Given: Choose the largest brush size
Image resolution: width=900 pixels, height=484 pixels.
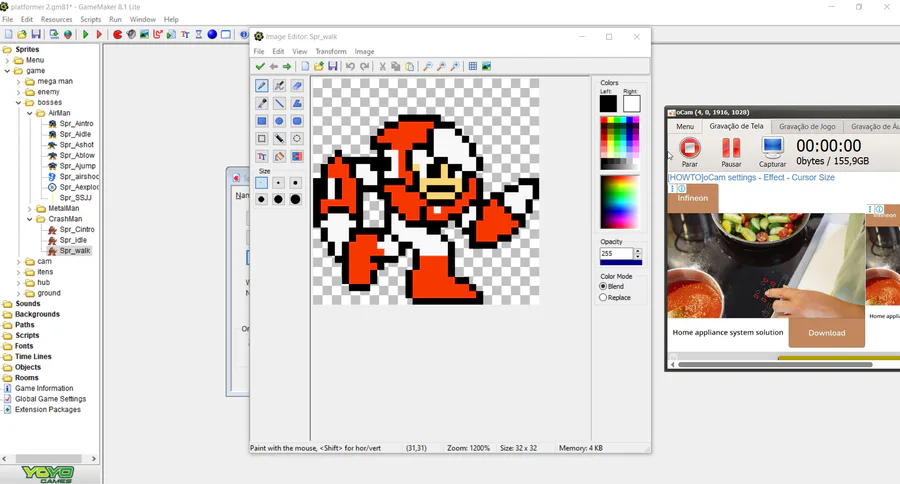Looking at the screenshot, I should [x=296, y=199].
